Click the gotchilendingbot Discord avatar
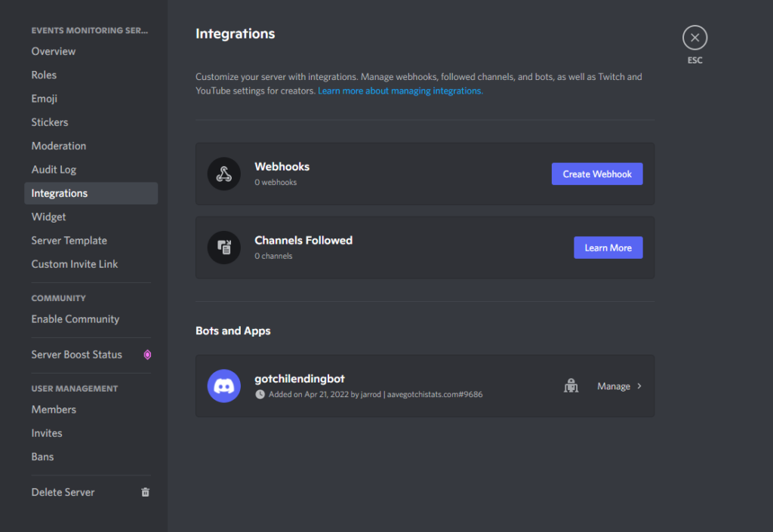The height and width of the screenshot is (532, 773). point(223,386)
